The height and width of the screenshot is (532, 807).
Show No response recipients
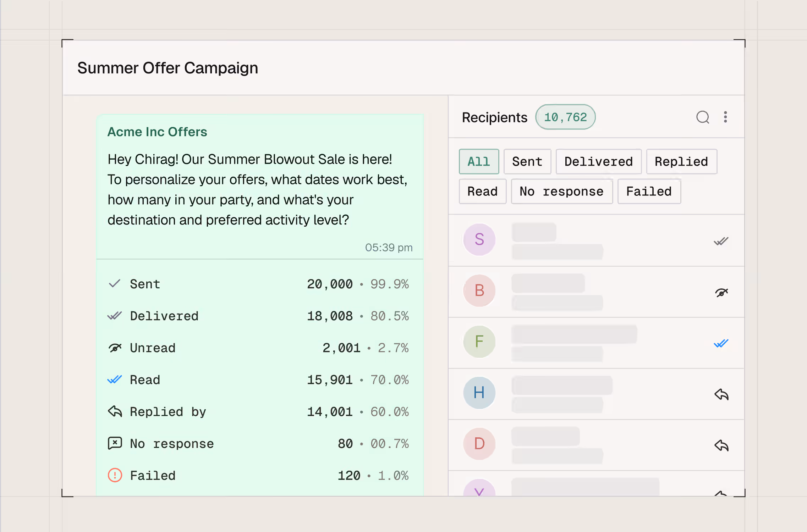[x=561, y=192]
